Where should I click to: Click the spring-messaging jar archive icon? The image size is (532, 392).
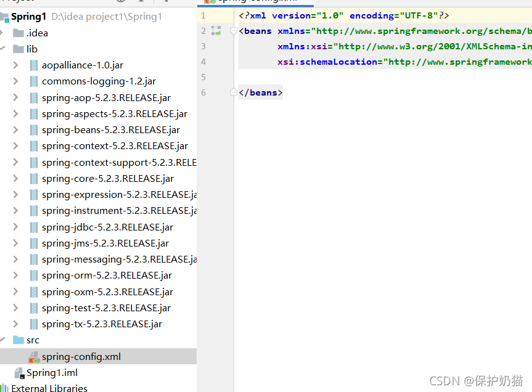[33, 259]
